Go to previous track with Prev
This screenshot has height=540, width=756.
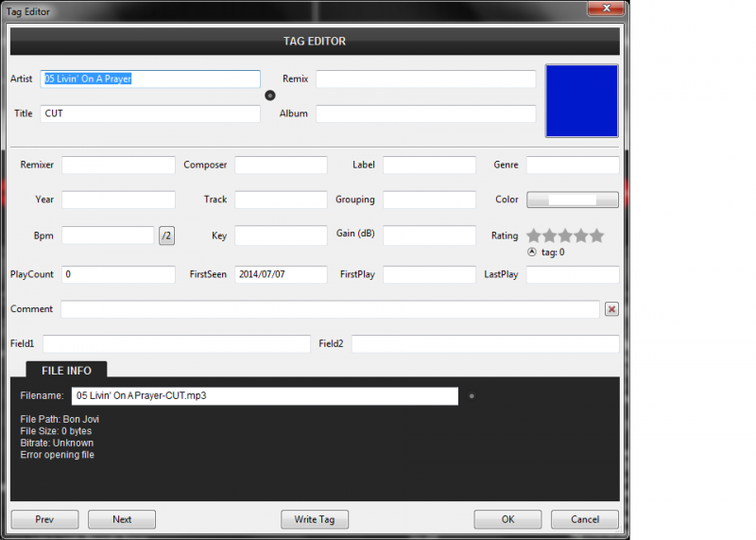(44, 519)
